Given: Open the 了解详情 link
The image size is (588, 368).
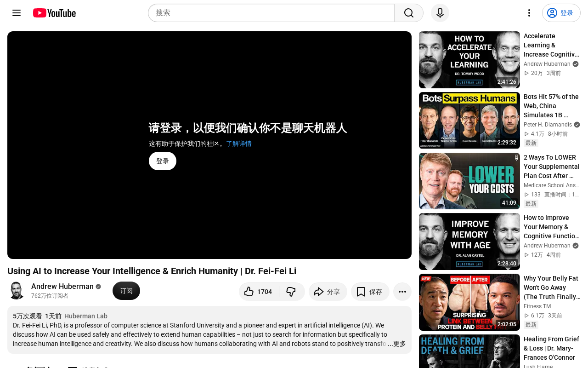Looking at the screenshot, I should [239, 144].
